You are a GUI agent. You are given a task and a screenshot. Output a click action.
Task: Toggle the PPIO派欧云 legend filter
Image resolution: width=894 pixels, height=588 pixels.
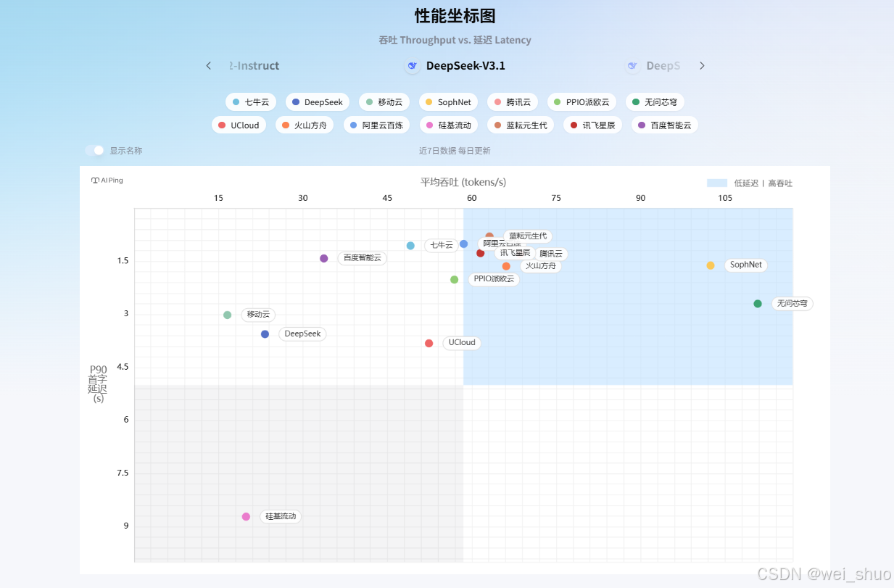[x=582, y=102]
